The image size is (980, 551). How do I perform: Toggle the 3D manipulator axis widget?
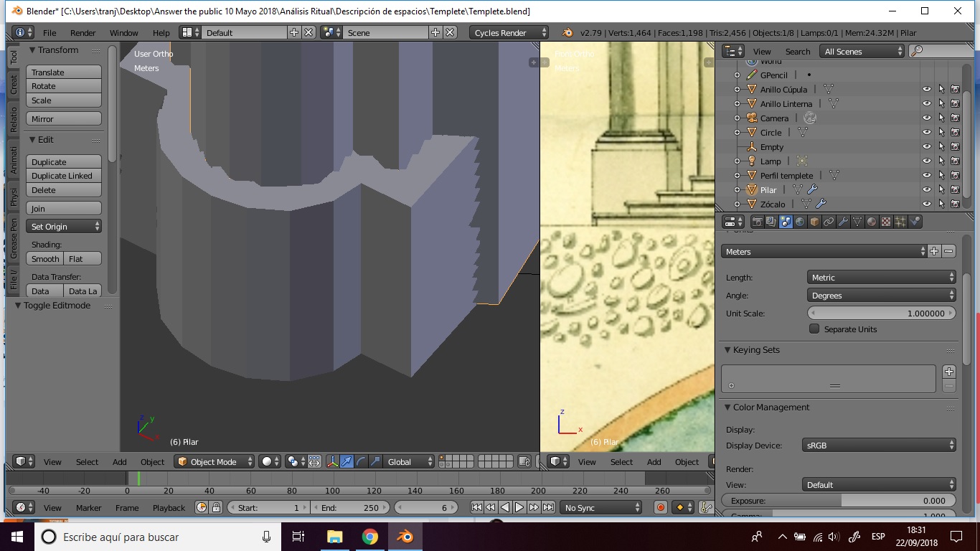click(x=334, y=461)
